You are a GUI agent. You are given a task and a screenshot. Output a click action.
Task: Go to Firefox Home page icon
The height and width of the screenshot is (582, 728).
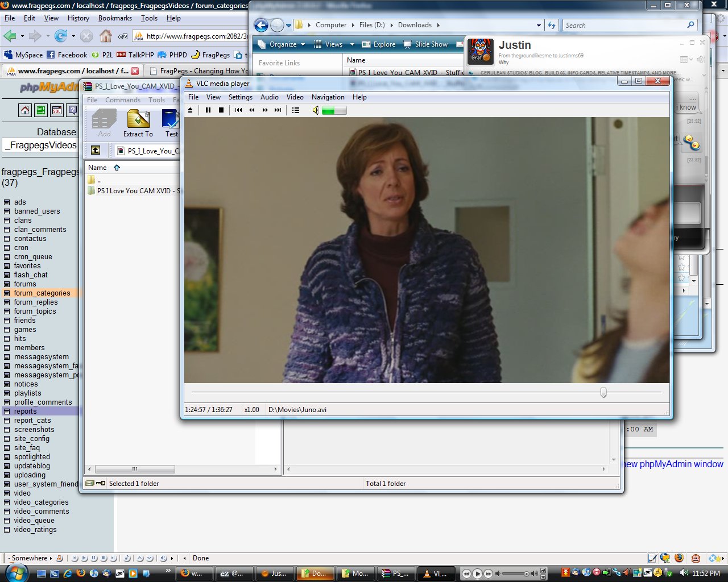click(x=105, y=36)
